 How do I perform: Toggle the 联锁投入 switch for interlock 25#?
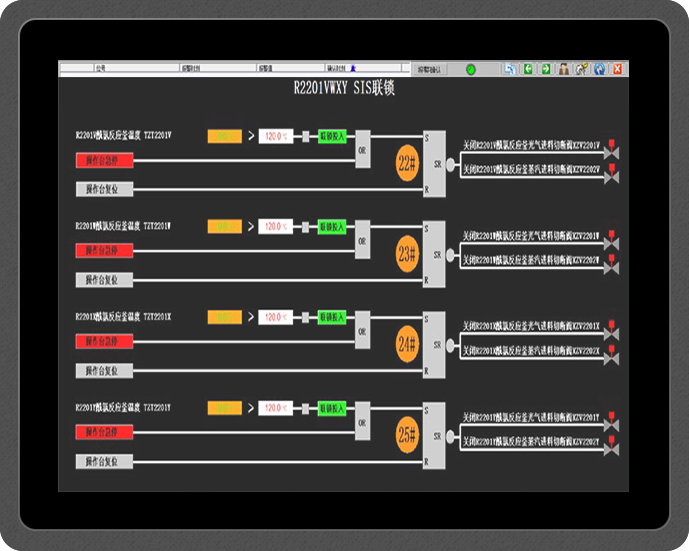coord(332,408)
